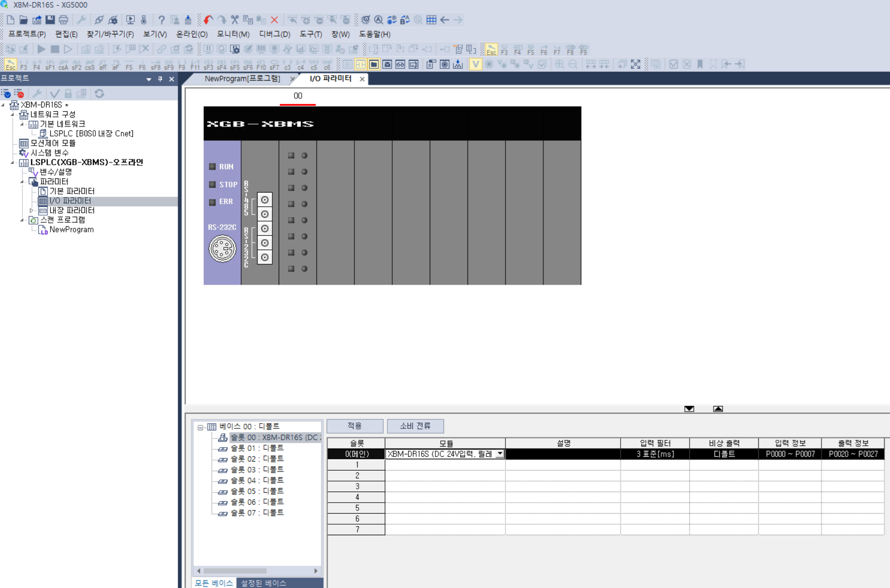Click the grid table icon in top toolbar
This screenshot has height=588, width=890.
432,20
